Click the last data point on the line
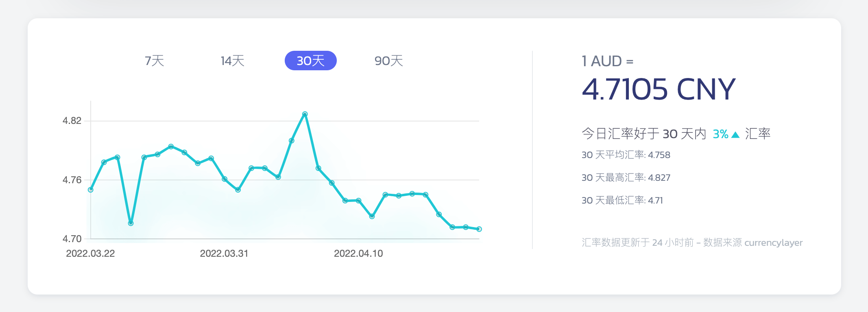868x312 pixels. click(x=479, y=229)
